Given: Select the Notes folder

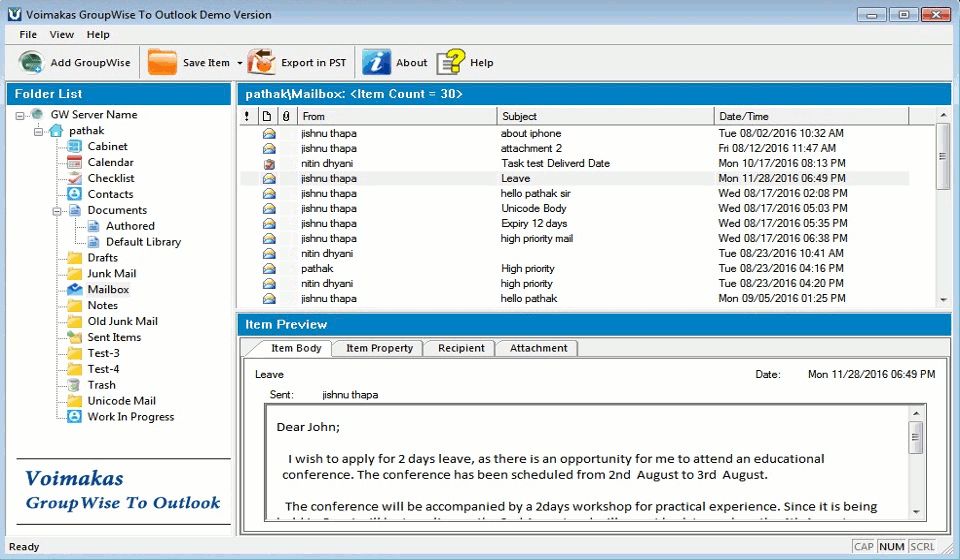Looking at the screenshot, I should pos(102,305).
